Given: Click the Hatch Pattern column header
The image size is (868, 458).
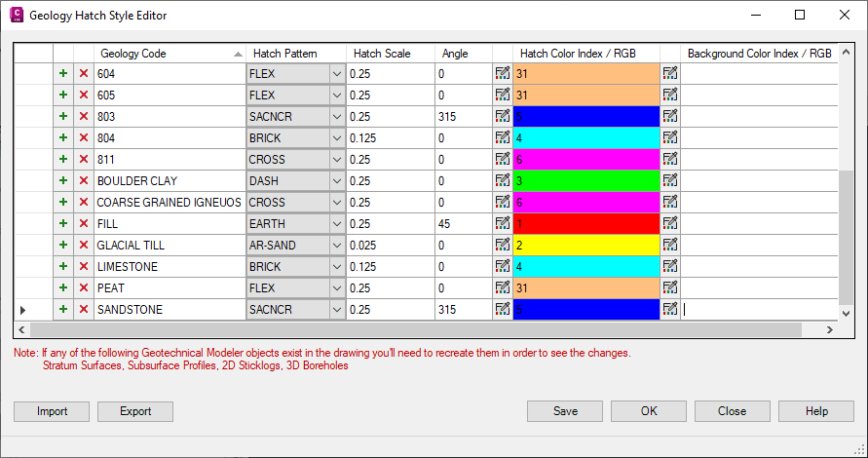Looking at the screenshot, I should pyautogui.click(x=296, y=54).
